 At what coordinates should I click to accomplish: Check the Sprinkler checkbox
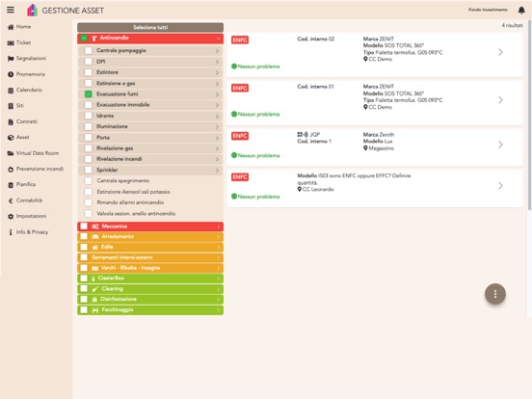[x=89, y=170]
